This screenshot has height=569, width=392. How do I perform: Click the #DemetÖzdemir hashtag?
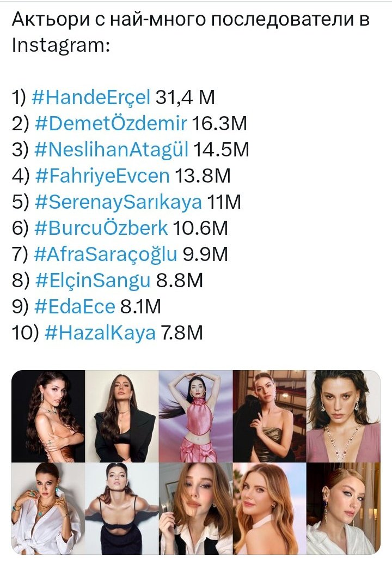[111, 124]
